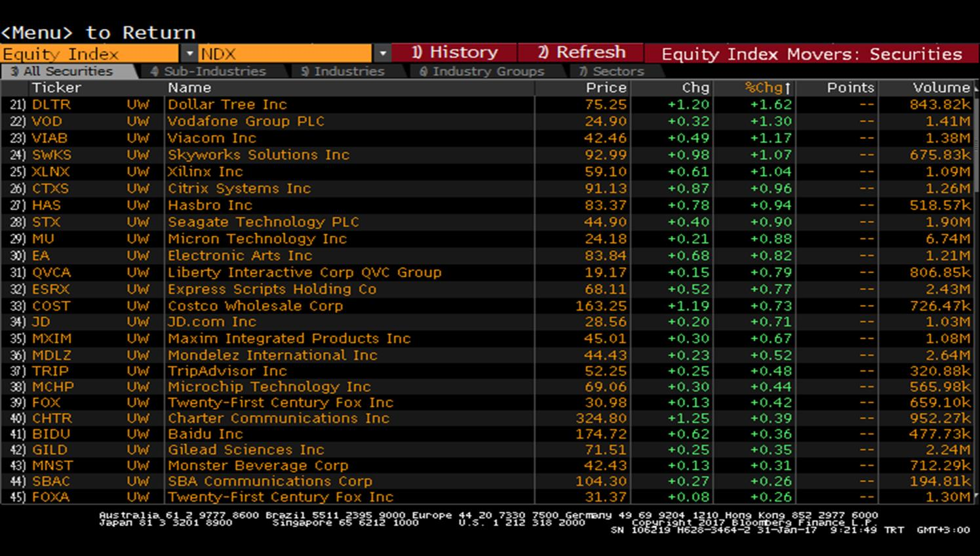Sort by the Volume column header

[941, 88]
